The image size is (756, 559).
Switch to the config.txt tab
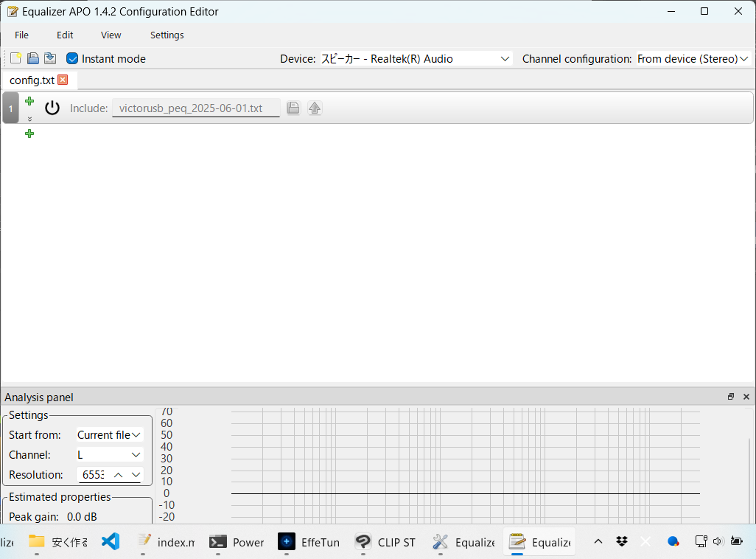pos(32,80)
